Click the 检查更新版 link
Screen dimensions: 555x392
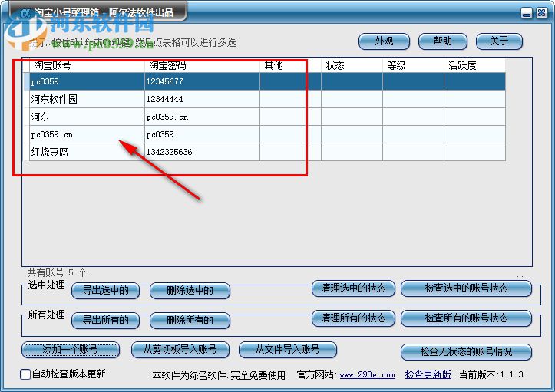tap(428, 374)
